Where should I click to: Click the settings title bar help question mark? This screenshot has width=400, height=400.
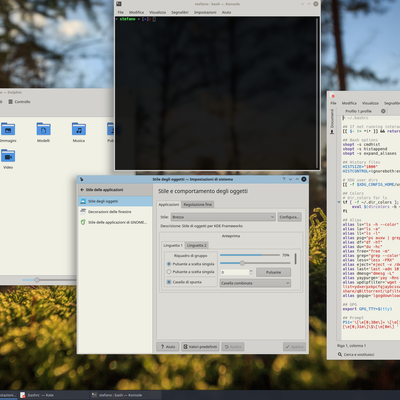[284, 179]
